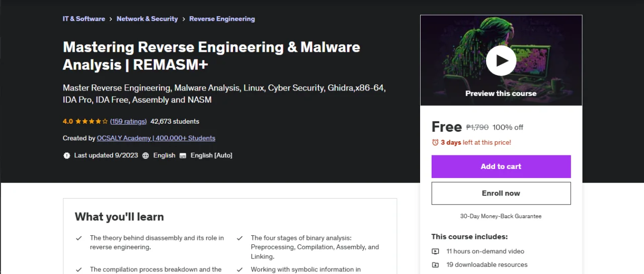Click the 'Free' price label
644x274 pixels.
point(447,127)
